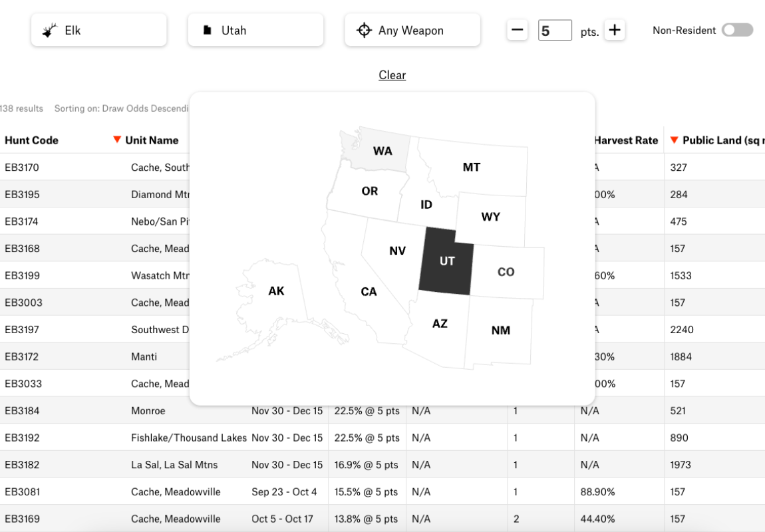Select Colorado on the state map
This screenshot has height=532, width=765.
506,272
